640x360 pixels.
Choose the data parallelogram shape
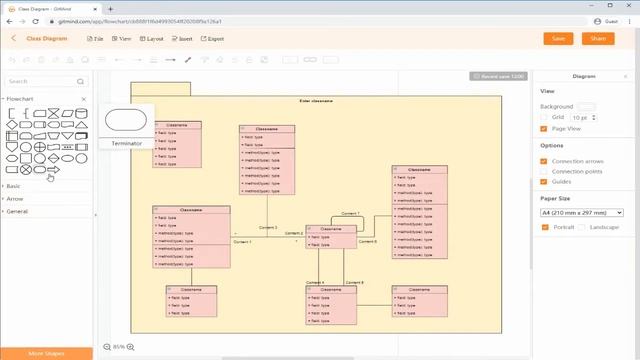(x=67, y=113)
